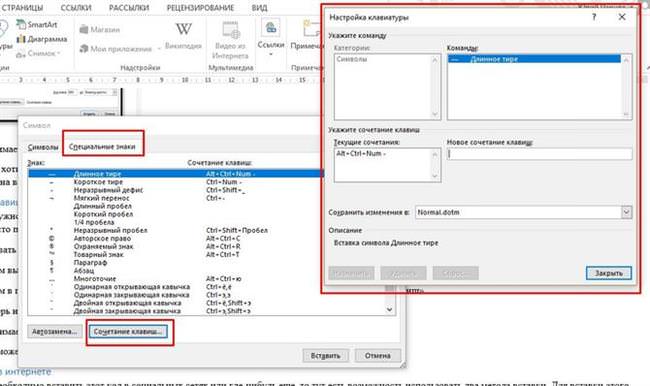Screen dimensions: 650x386
Task: Switch to the Символы tab in the Символ dialog
Action: coord(43,147)
